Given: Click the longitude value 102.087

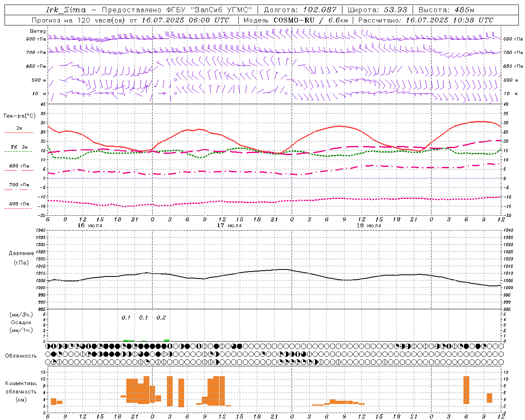Looking at the screenshot, I should coord(320,10).
